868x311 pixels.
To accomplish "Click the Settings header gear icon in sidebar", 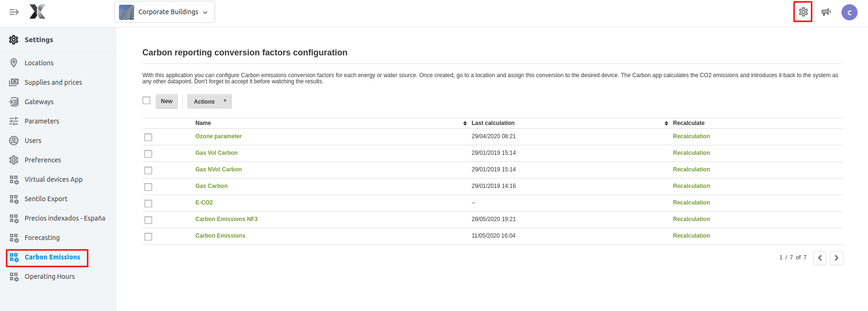I will click(14, 40).
